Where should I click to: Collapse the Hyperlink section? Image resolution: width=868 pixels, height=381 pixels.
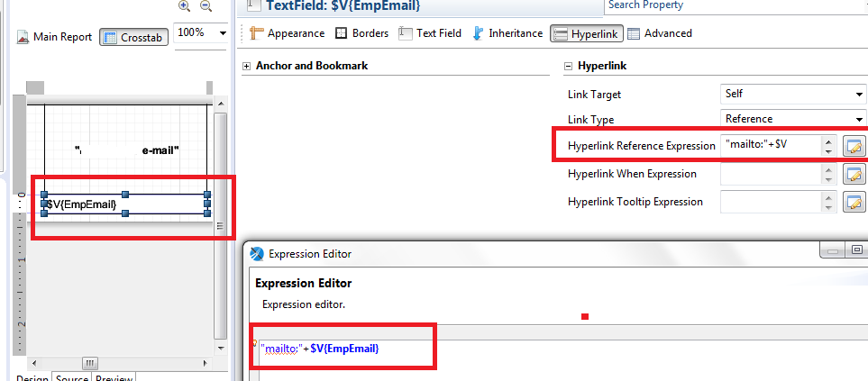569,66
